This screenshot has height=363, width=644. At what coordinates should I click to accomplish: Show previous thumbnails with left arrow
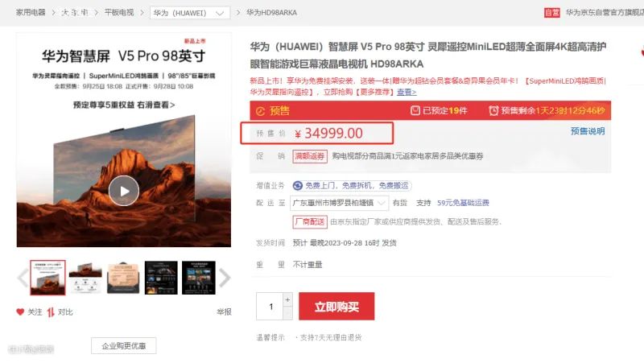click(x=23, y=278)
